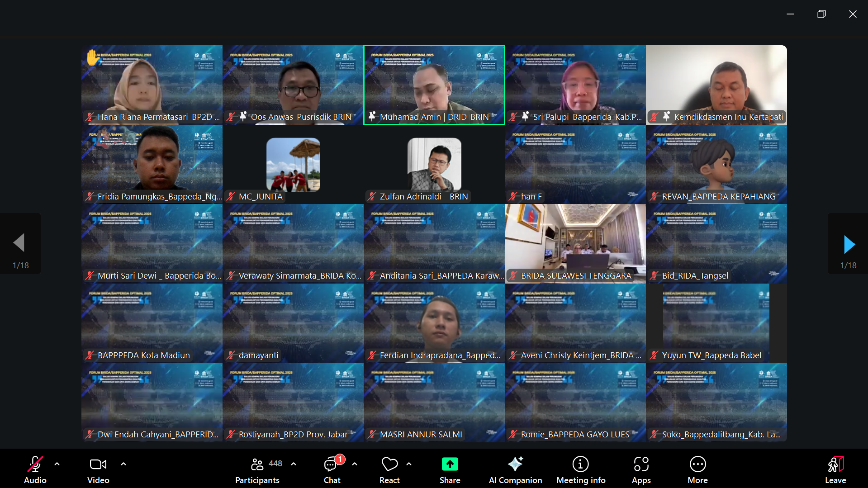The height and width of the screenshot is (488, 868).
Task: Select the BRIDA SULAWESI TENGGARA video tile
Action: coord(575,244)
